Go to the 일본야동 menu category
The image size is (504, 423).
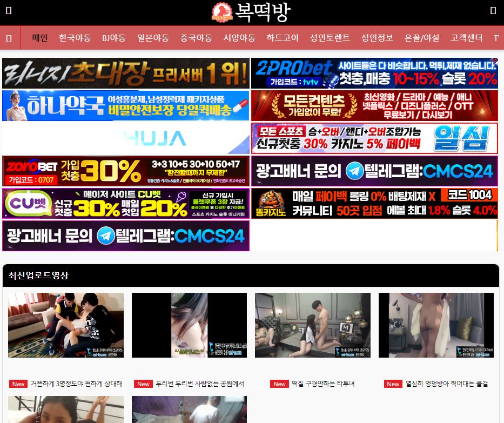pyautogui.click(x=153, y=38)
